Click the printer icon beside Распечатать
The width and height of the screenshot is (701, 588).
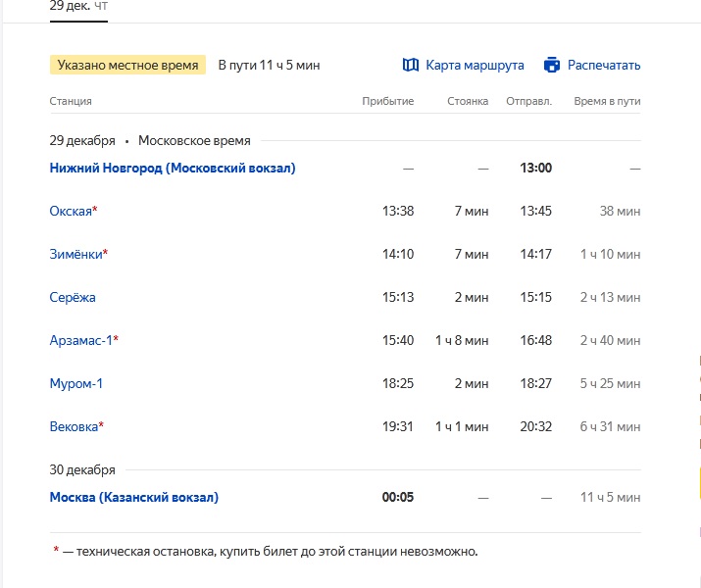[x=552, y=66]
